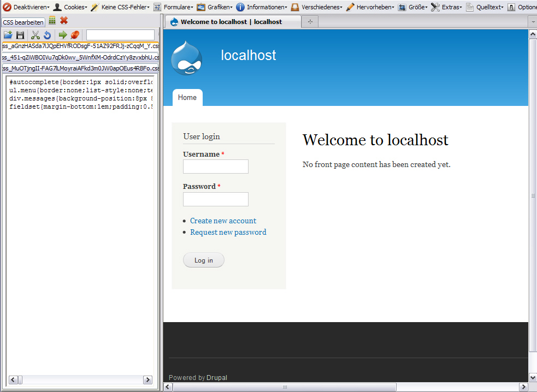
Task: Click the blue reset arrow icon
Action: coord(48,35)
